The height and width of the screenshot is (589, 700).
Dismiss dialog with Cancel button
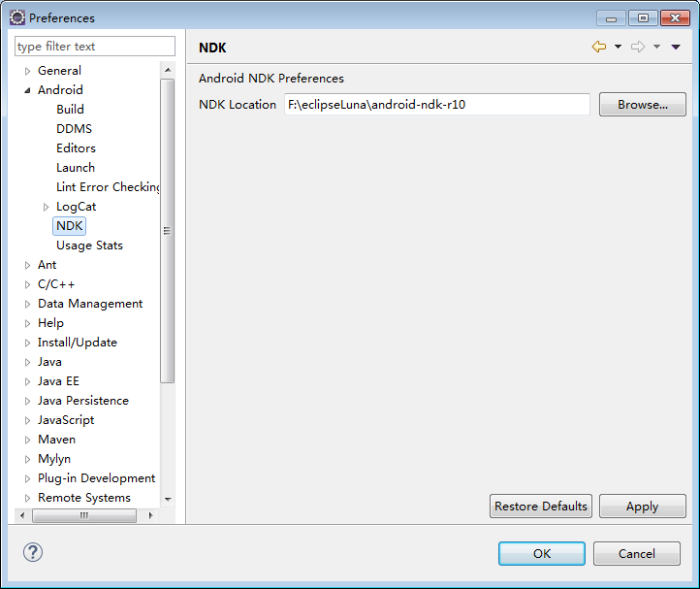click(x=637, y=554)
